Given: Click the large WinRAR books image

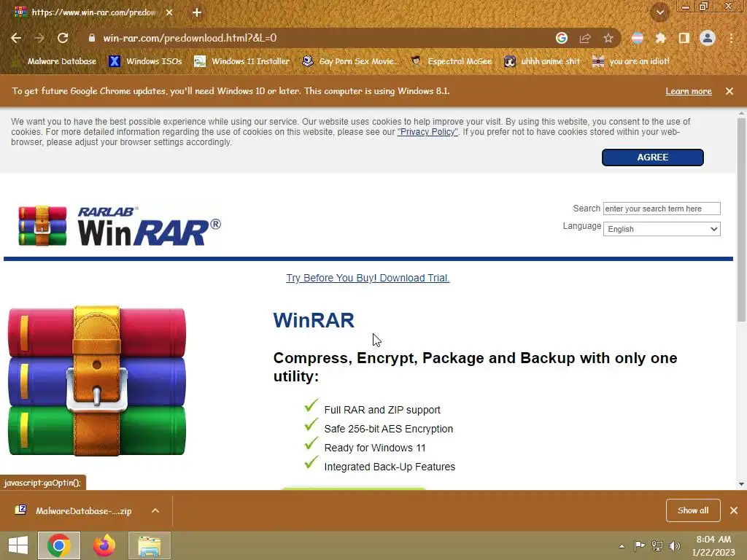Looking at the screenshot, I should [x=97, y=381].
